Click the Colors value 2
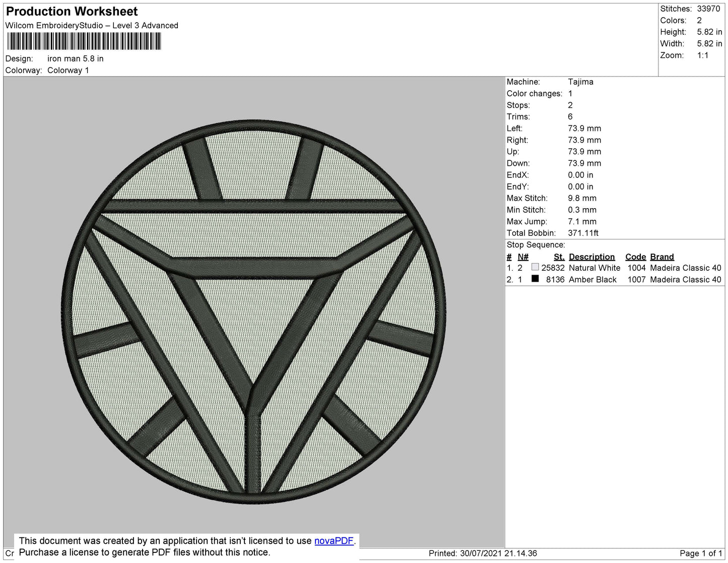This screenshot has width=728, height=563. tap(699, 20)
